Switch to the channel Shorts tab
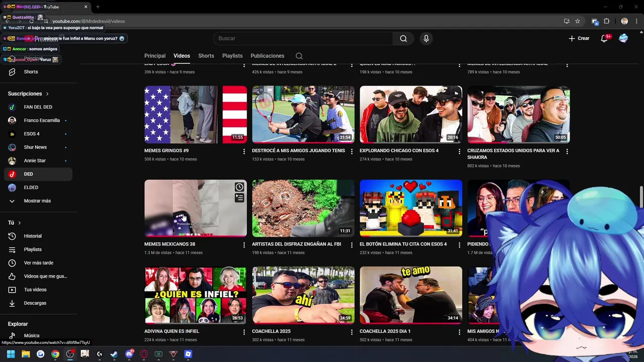Screen dimensions: 644x362 [x=206, y=56]
